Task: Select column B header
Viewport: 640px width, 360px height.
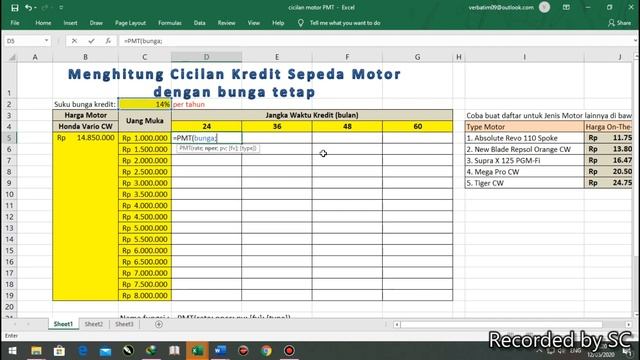Action: coord(85,57)
